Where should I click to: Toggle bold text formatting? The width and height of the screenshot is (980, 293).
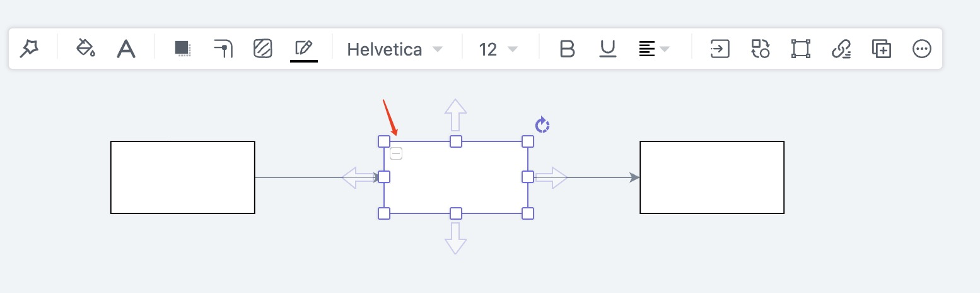pyautogui.click(x=568, y=49)
